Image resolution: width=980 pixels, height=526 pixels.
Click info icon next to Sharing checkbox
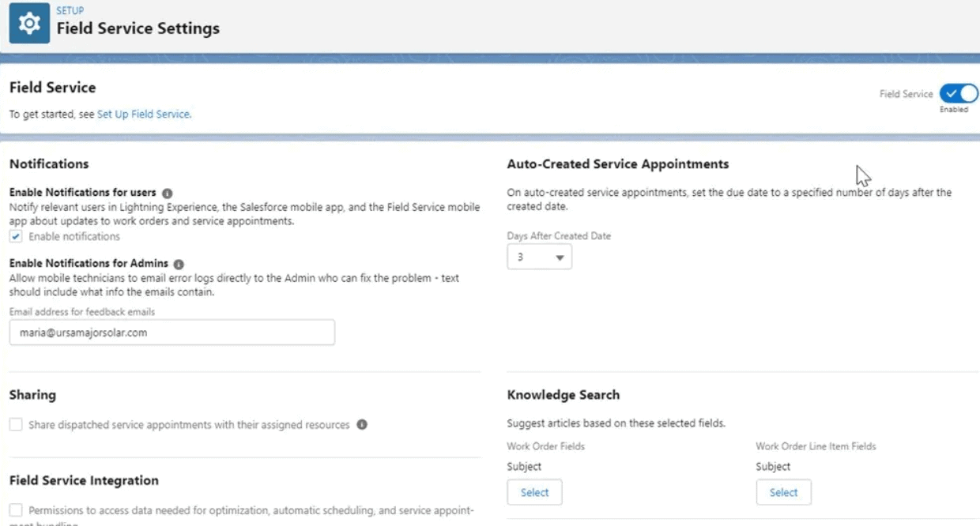(362, 425)
